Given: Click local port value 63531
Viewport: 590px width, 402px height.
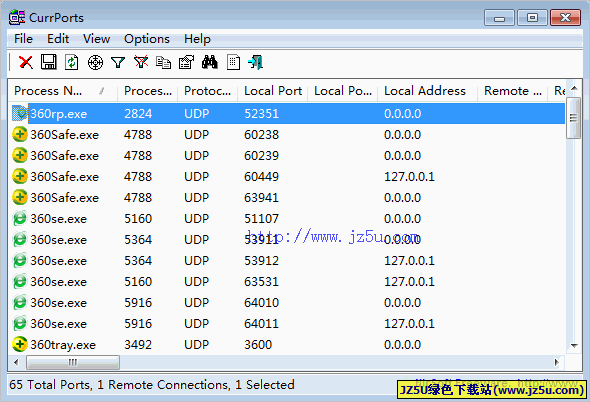Looking at the screenshot, I should [262, 282].
